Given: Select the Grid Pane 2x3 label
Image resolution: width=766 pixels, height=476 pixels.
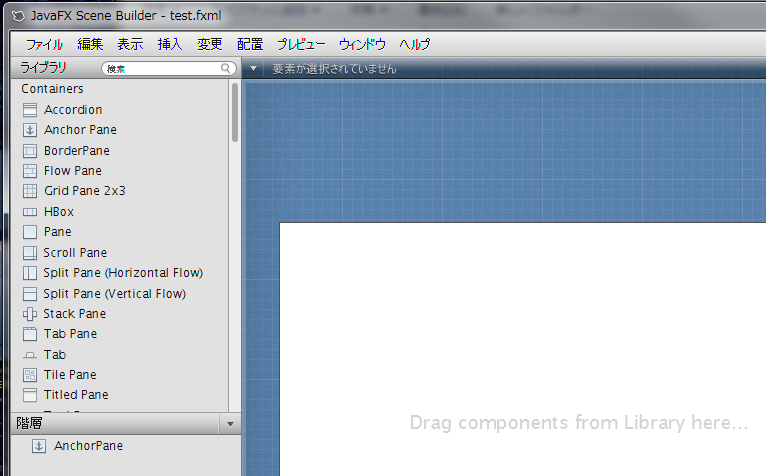Looking at the screenshot, I should click(85, 191).
